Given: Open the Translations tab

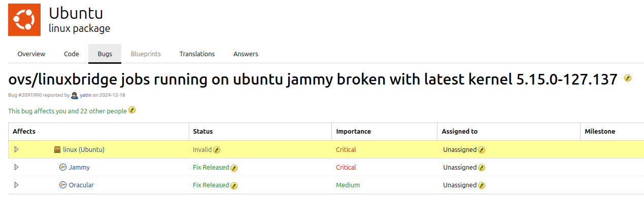Looking at the screenshot, I should pyautogui.click(x=197, y=54).
